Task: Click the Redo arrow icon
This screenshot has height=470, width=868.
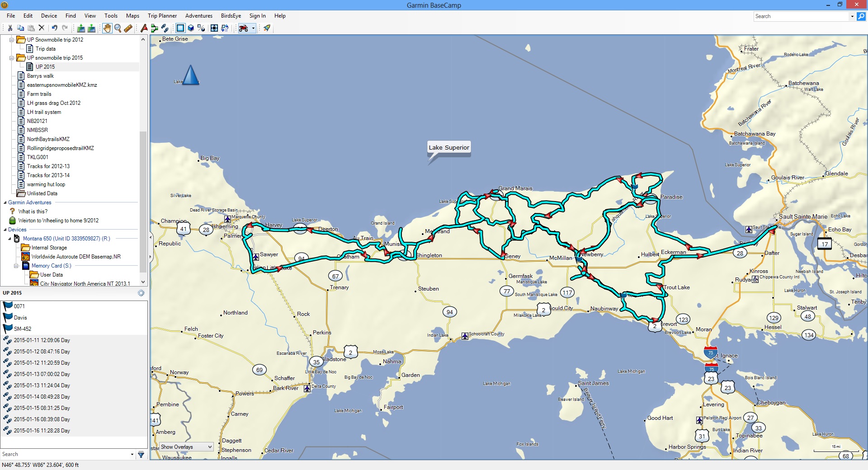Action: click(x=65, y=28)
